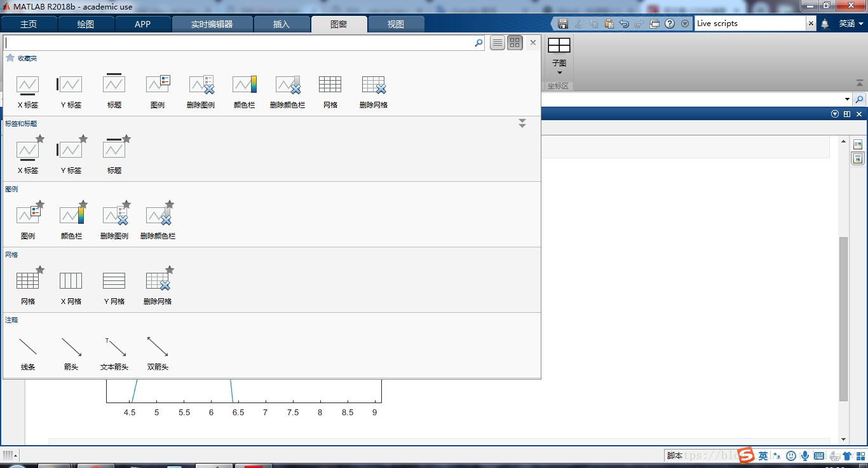Add 图例 from the 收藏夹 favorites row
Viewport: 868px width, 468px height.
[158, 92]
